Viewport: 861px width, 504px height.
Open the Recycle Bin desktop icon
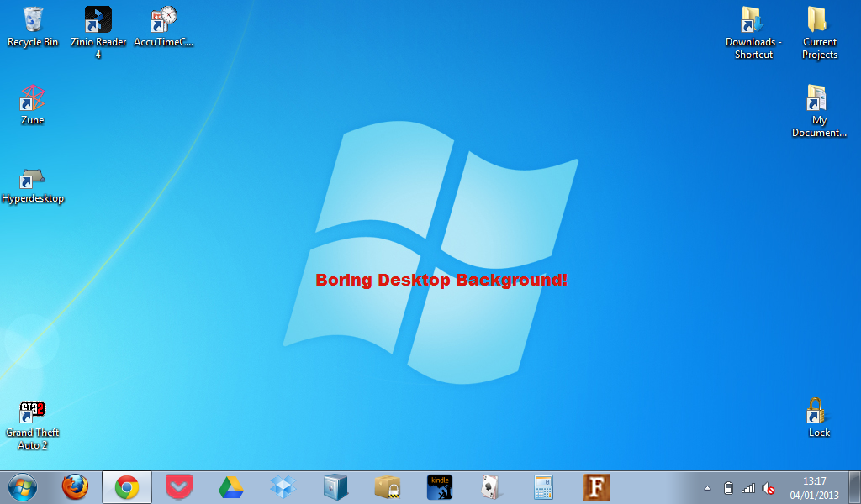[x=33, y=27]
